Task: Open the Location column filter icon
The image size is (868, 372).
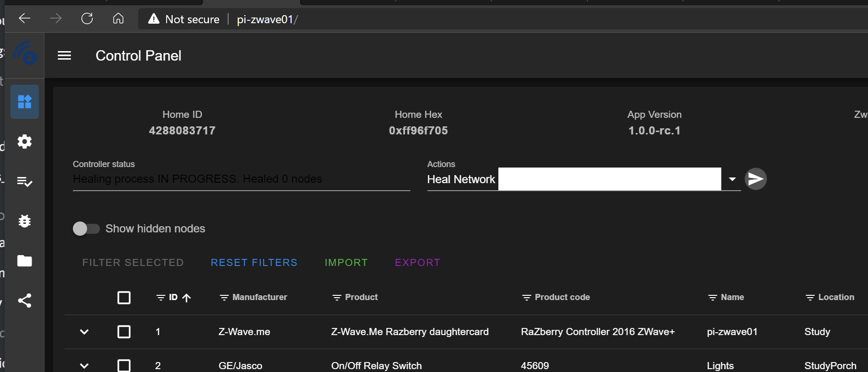Action: [x=810, y=298]
